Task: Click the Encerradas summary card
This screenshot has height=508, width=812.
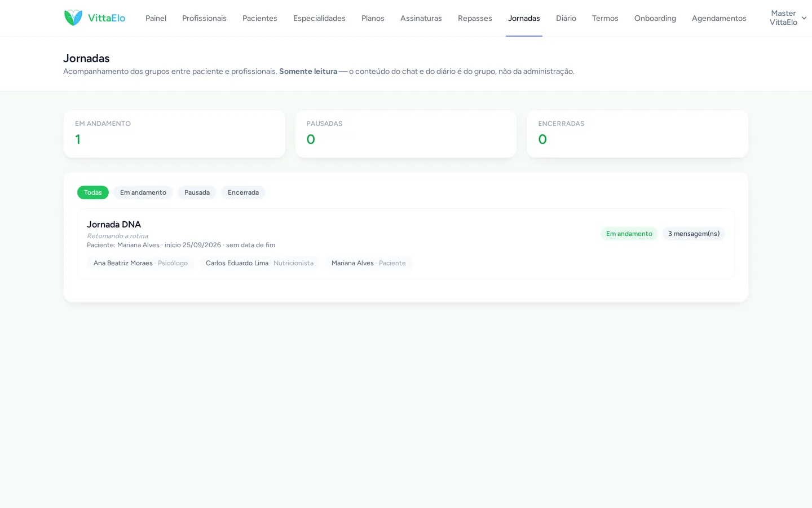Action: (x=637, y=134)
